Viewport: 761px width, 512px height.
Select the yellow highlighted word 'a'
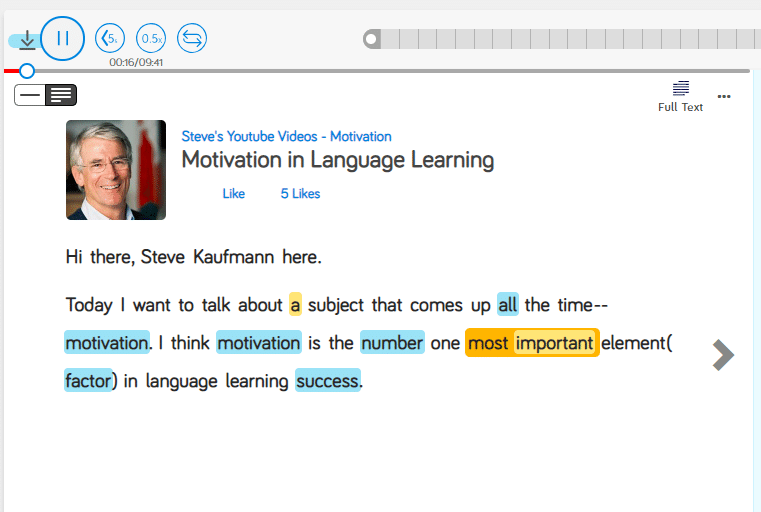click(295, 305)
